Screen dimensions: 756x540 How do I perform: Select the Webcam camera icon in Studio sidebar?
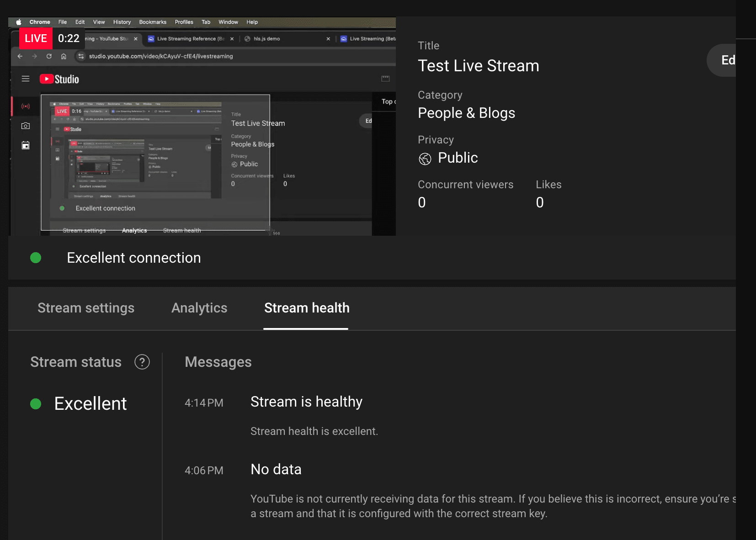(x=26, y=126)
